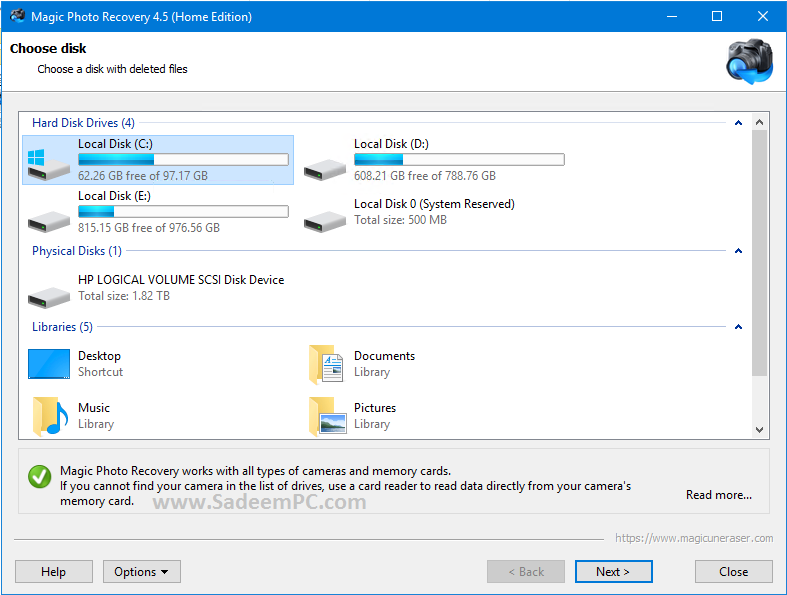The width and height of the screenshot is (787, 595).
Task: Click the Local Disk (C:) usage bar
Action: [183, 160]
